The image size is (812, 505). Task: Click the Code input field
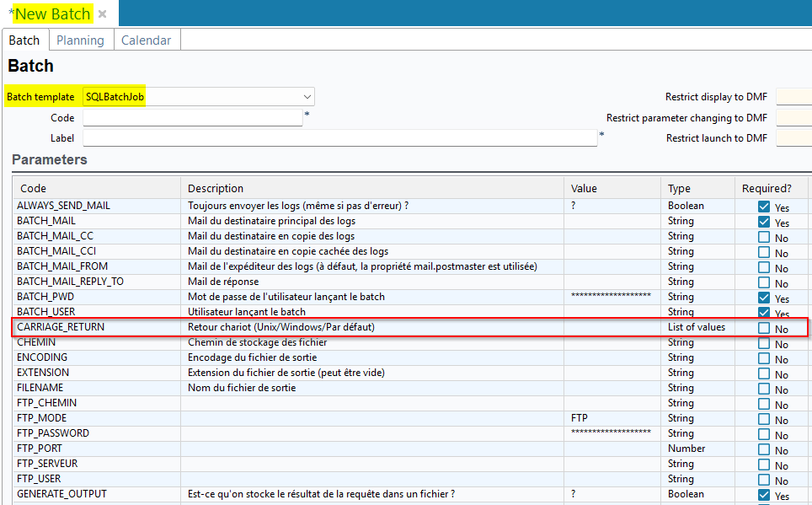click(192, 118)
